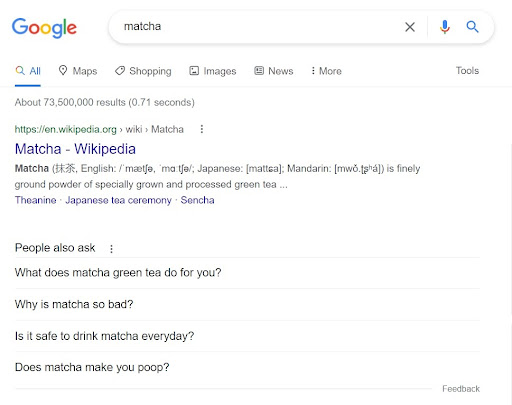Start voice search with microphone icon

click(445, 27)
